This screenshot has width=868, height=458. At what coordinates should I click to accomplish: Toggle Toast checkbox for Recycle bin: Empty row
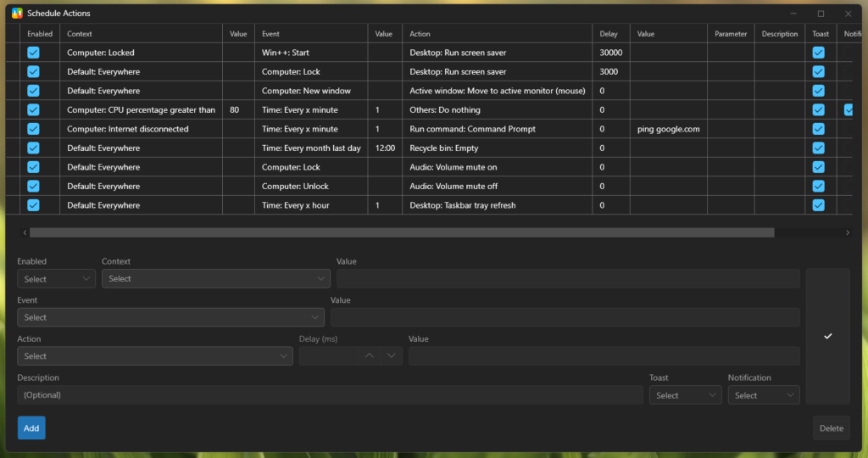coord(818,148)
